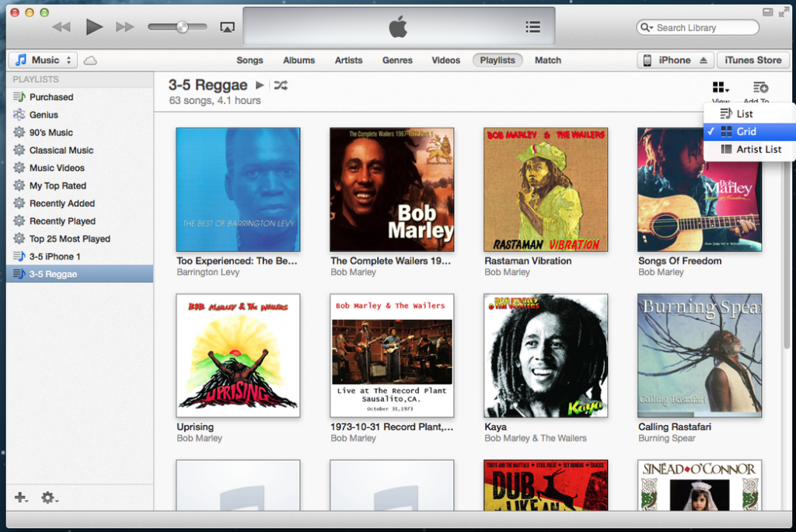The height and width of the screenshot is (532, 796).
Task: Switch to the Songs tab
Action: 250,60
